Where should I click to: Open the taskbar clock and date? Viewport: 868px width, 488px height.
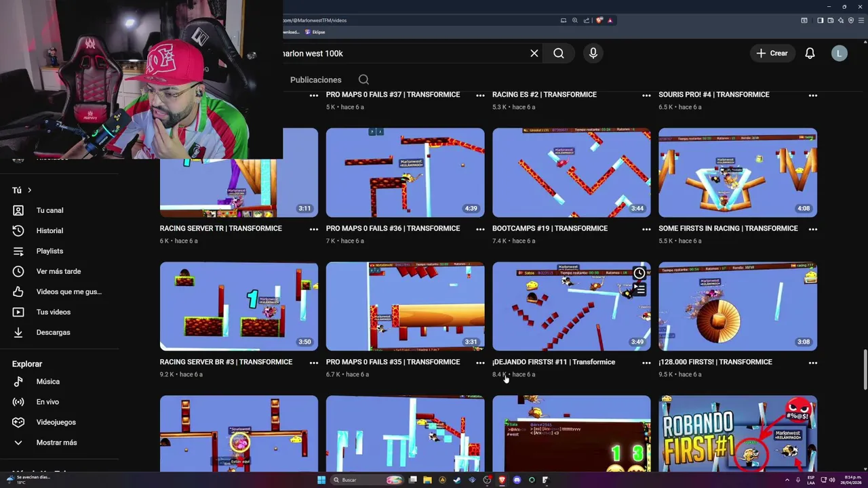(x=850, y=480)
